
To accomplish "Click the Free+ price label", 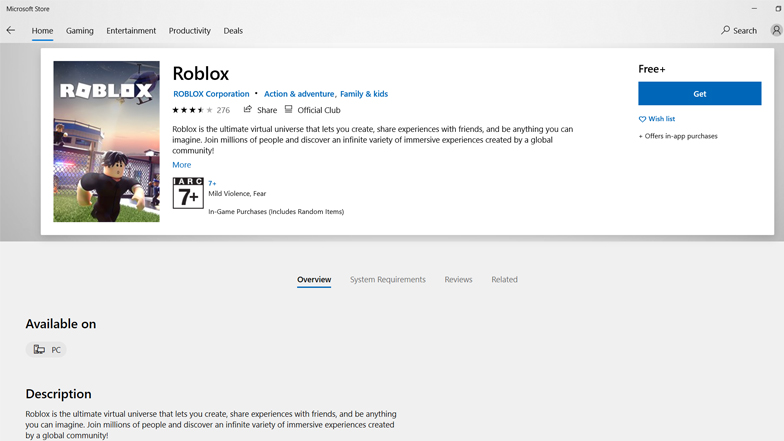I will 652,69.
